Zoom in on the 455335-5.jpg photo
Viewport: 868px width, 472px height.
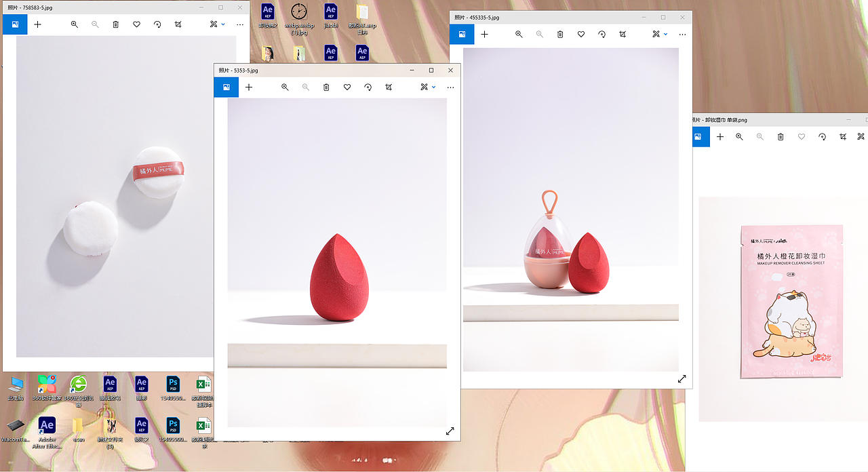click(x=519, y=34)
